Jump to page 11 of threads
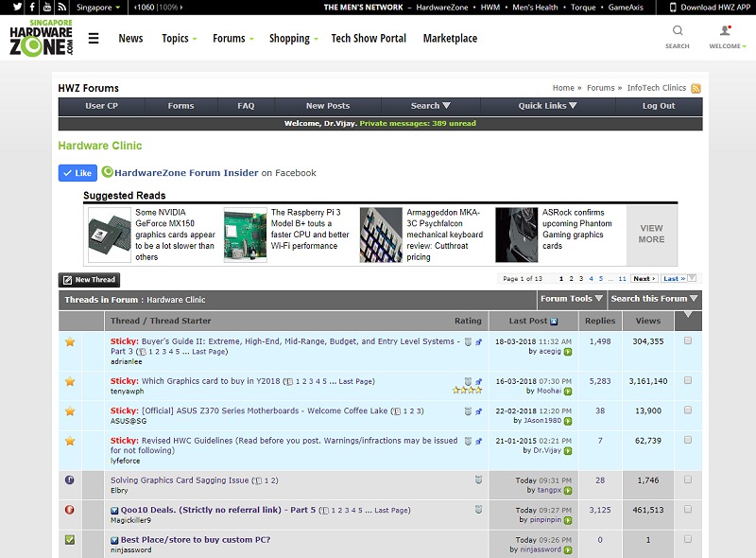 point(623,278)
